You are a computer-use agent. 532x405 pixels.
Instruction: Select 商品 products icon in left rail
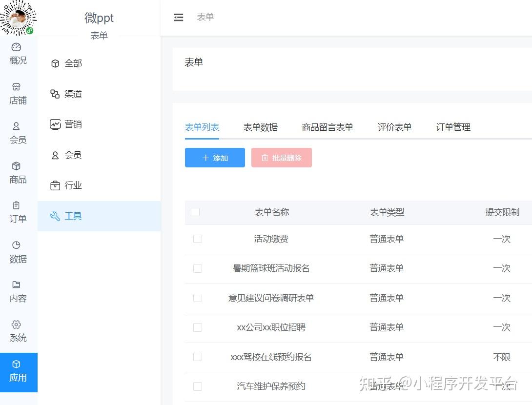click(16, 166)
